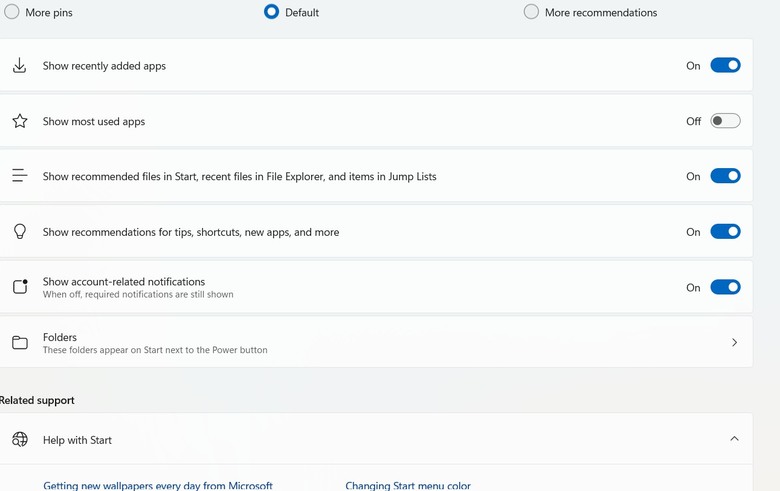This screenshot has width=780, height=491.
Task: Open the Folders settings row
Action: [376, 342]
